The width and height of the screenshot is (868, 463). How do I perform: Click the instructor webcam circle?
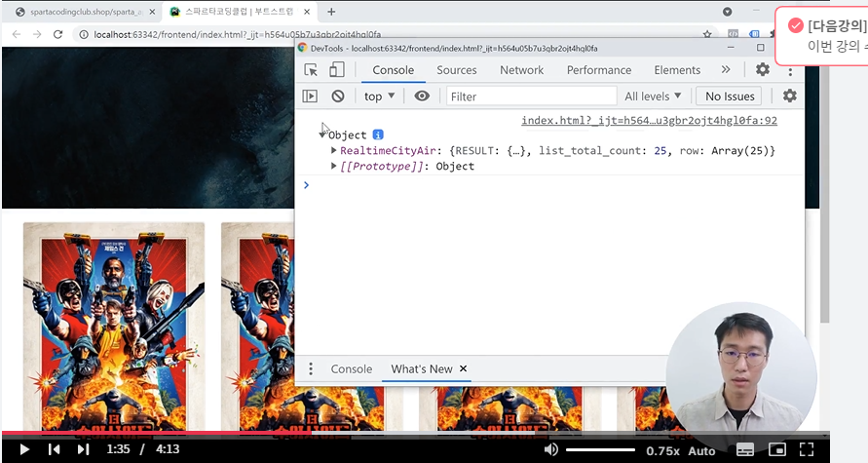tap(741, 377)
